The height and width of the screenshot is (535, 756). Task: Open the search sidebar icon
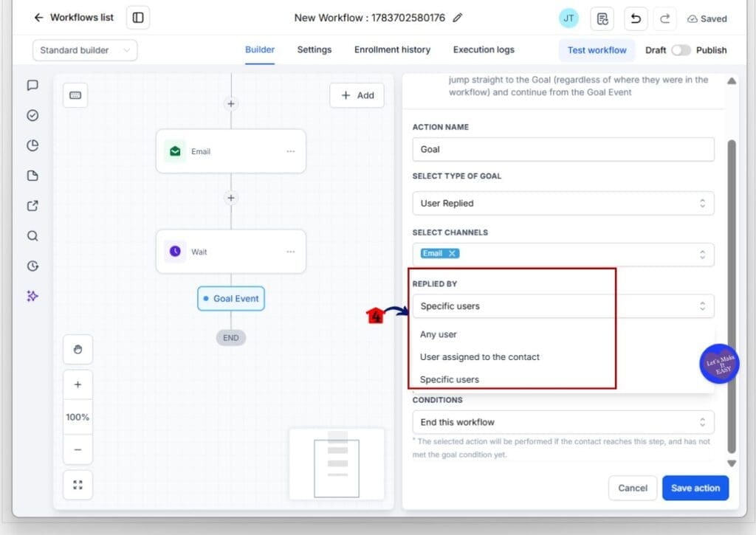(x=32, y=235)
